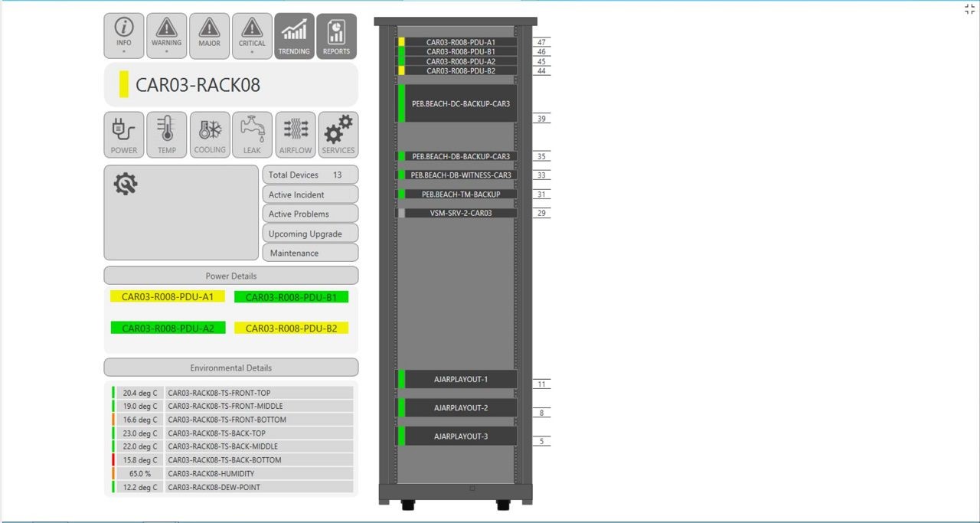Click the CAR03-RACK08 title text
The image size is (980, 523).
point(198,85)
